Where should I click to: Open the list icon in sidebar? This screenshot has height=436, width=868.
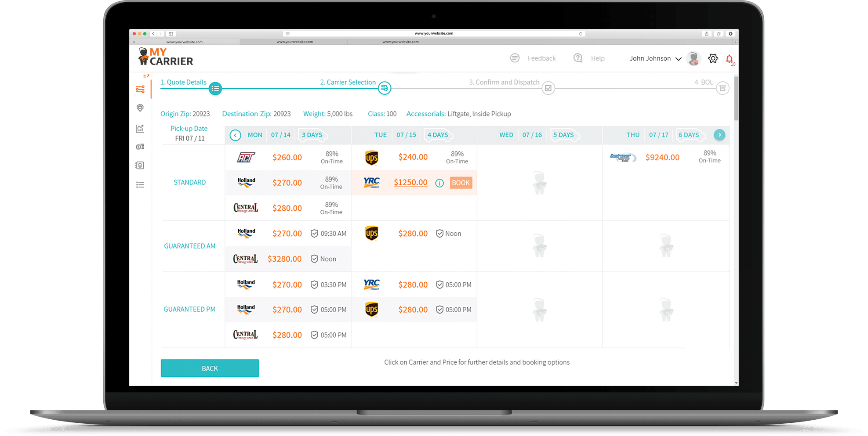(x=140, y=185)
